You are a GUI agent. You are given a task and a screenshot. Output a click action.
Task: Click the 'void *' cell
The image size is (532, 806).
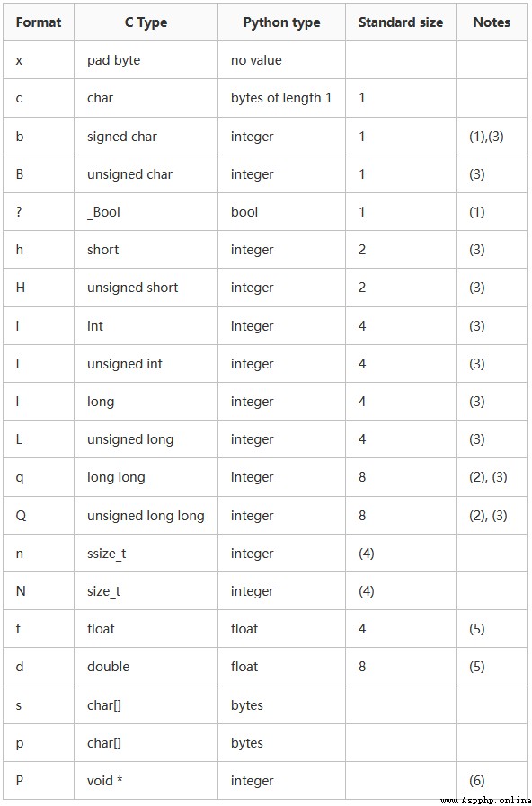pos(146,780)
